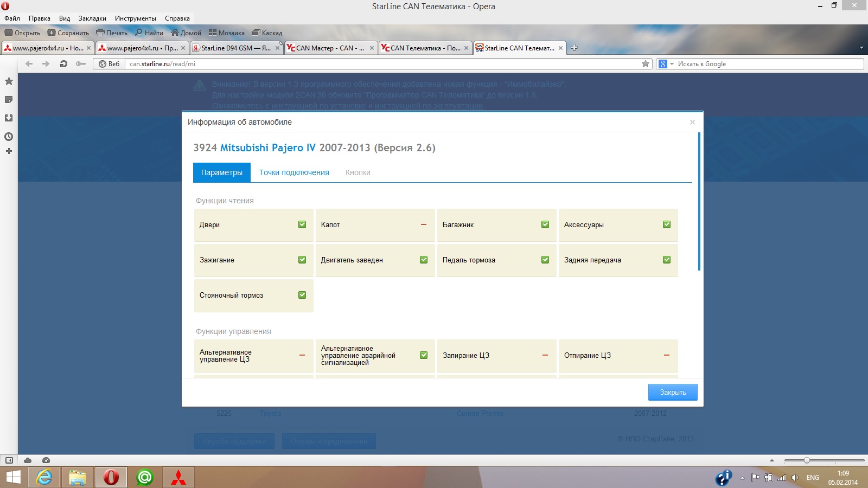Screen dimensions: 868x488
Task: Open the Инструменты menu
Action: pyautogui.click(x=135, y=18)
